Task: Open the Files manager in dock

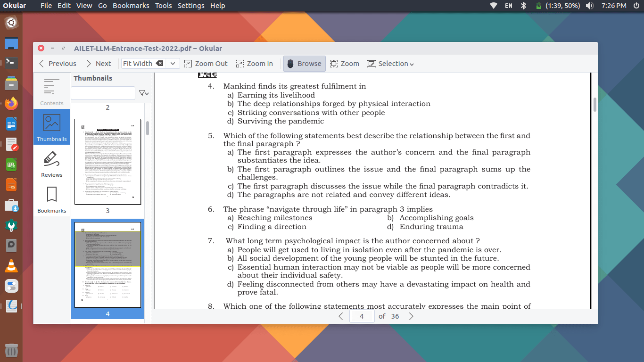Action: pos(11,83)
